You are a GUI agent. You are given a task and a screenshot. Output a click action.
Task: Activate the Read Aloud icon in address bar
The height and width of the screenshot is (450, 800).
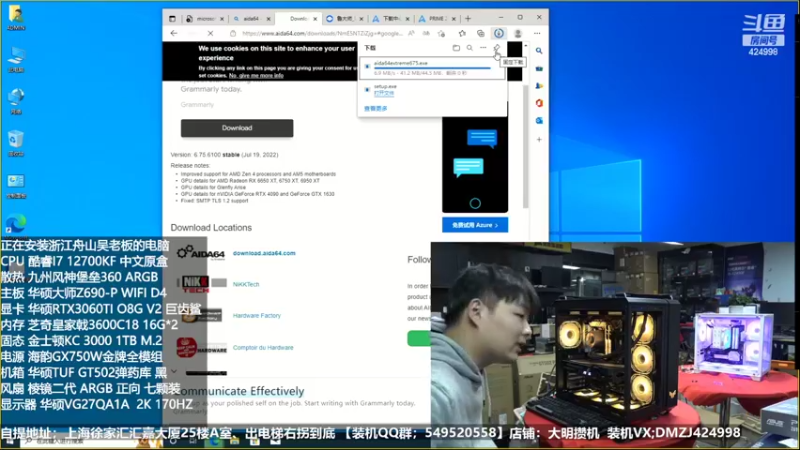click(411, 33)
